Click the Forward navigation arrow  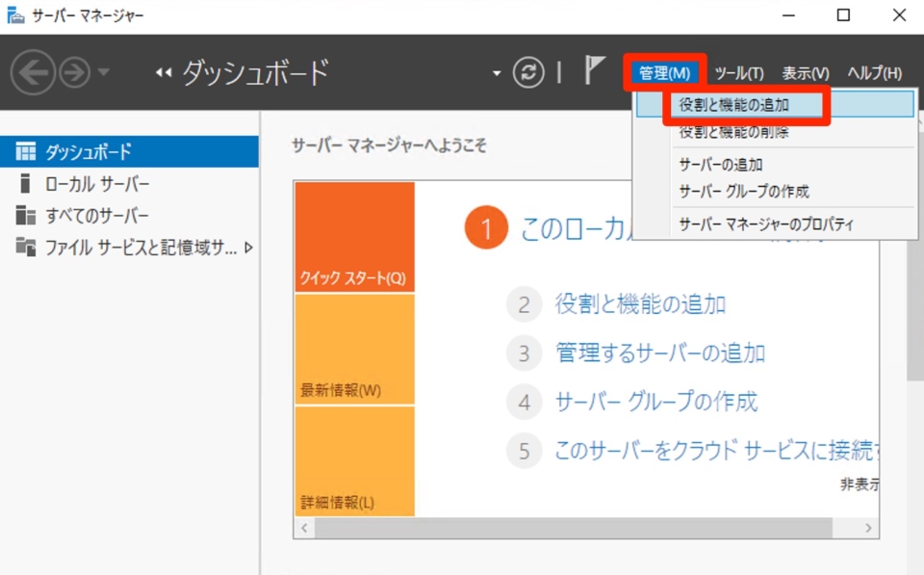pos(75,72)
